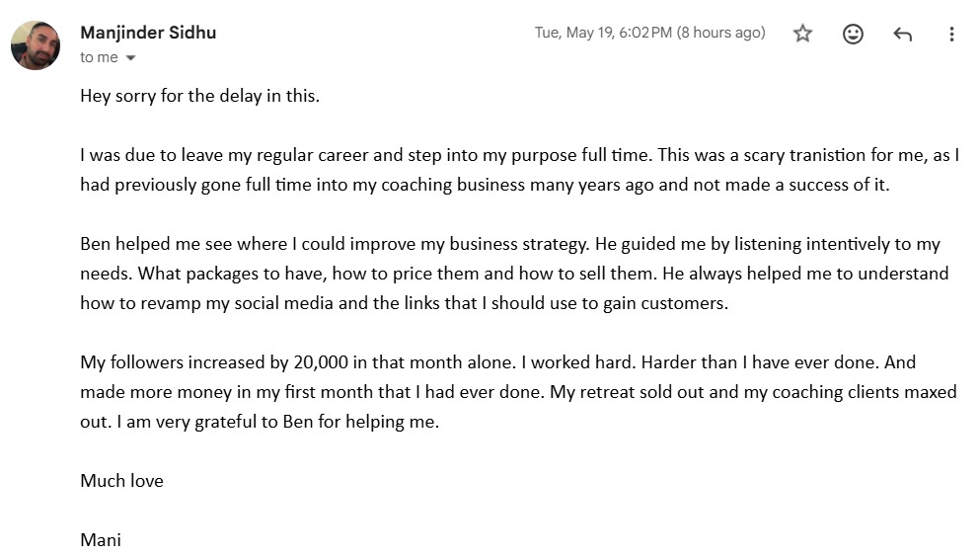Click the 'Tue, May 19, 6:02 PM' timestamp

point(603,33)
